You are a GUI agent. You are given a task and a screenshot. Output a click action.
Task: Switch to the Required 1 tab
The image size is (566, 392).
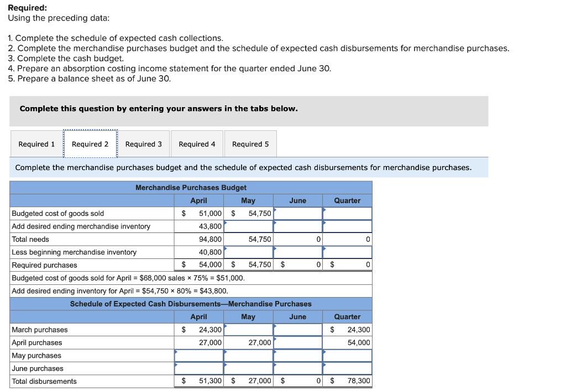coord(36,144)
